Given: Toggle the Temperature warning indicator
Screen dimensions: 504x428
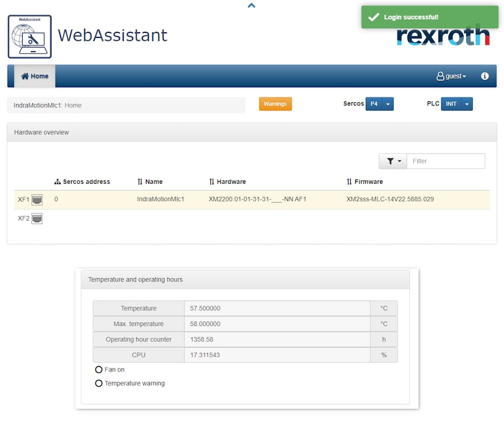Looking at the screenshot, I should 99,383.
